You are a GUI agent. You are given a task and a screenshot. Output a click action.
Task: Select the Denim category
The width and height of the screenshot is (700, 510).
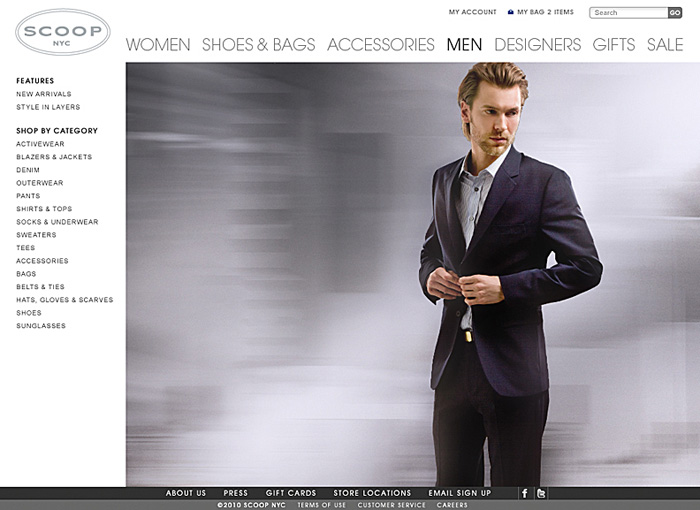point(28,170)
